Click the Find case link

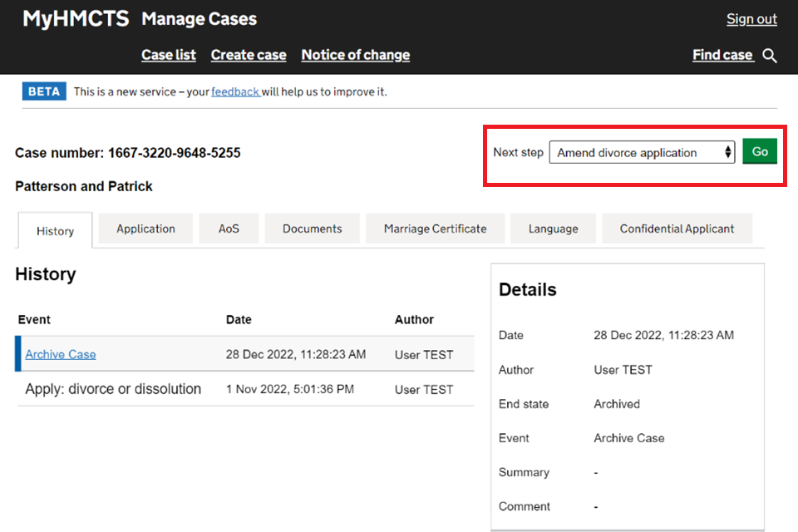(x=722, y=55)
